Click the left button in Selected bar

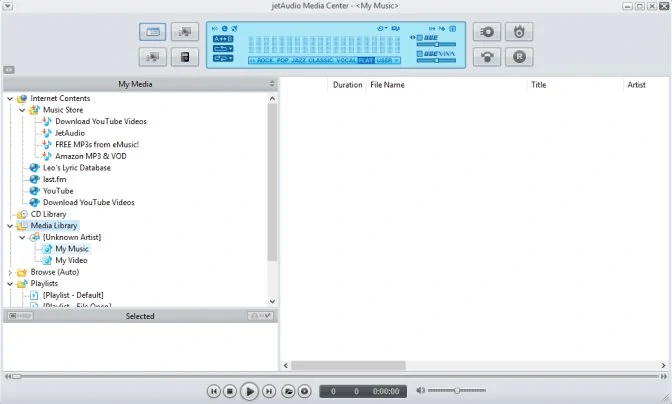20,316
